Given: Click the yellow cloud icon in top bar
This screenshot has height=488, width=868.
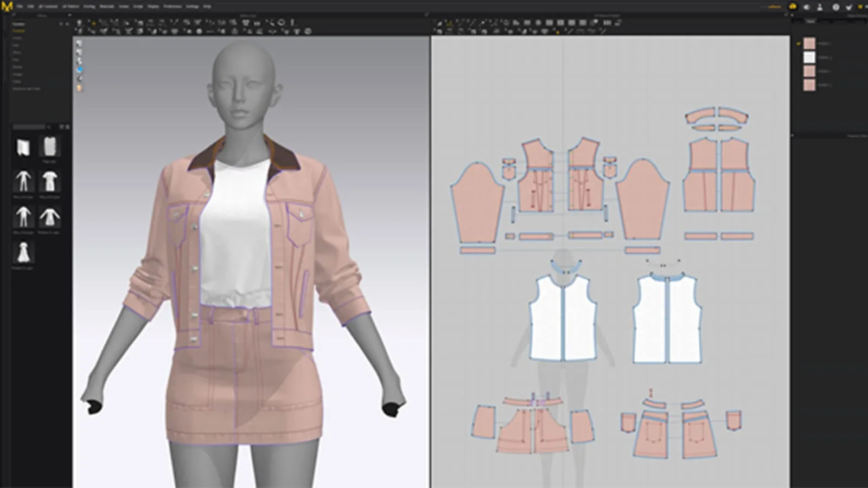Looking at the screenshot, I should pos(793,7).
